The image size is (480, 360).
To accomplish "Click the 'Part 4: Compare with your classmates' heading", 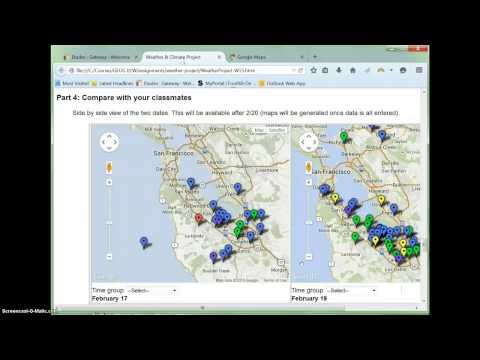I will pyautogui.click(x=124, y=98).
